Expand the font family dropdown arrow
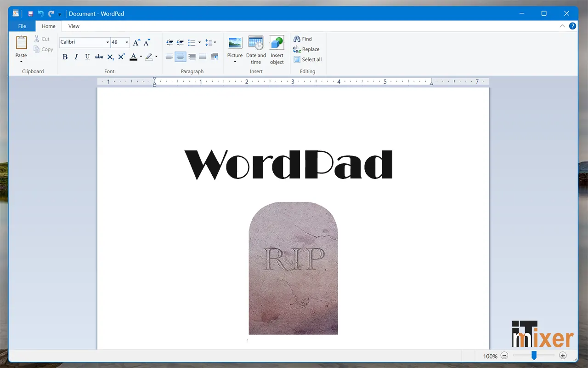Image resolution: width=588 pixels, height=368 pixels. (107, 42)
